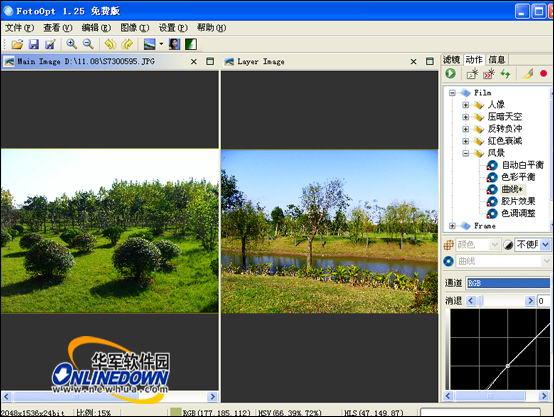Expand the 压暗天空 folder

466,117
